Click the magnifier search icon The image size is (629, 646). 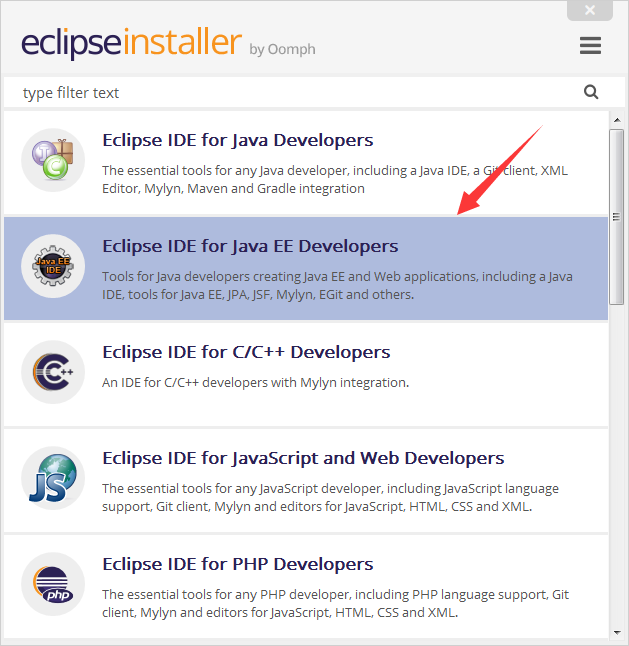pyautogui.click(x=591, y=92)
